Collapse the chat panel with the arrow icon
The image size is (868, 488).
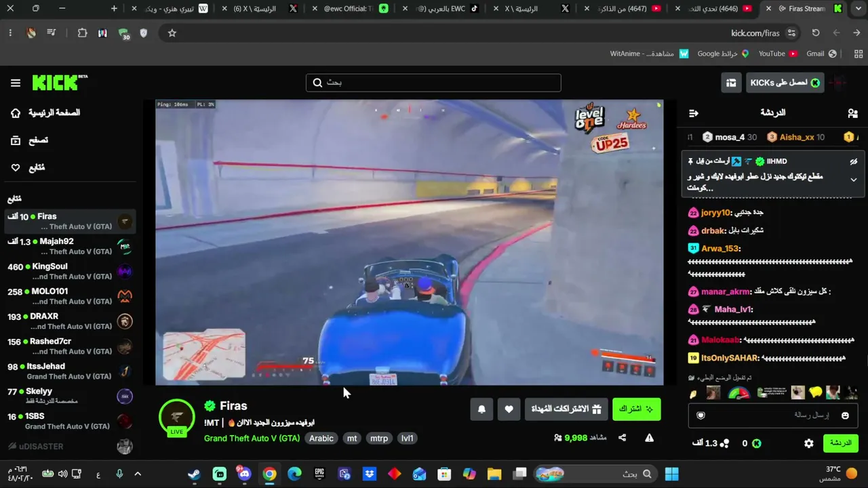coord(693,113)
